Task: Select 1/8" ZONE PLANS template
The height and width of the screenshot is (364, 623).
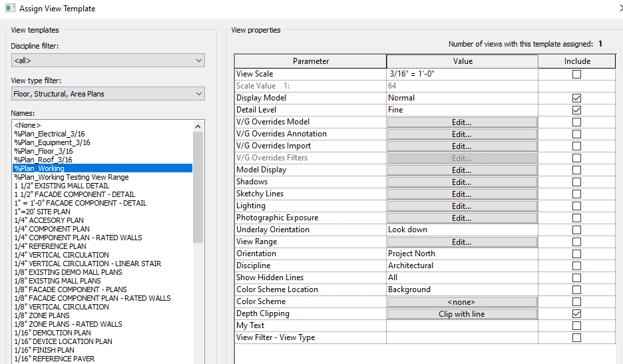Action: tap(42, 315)
